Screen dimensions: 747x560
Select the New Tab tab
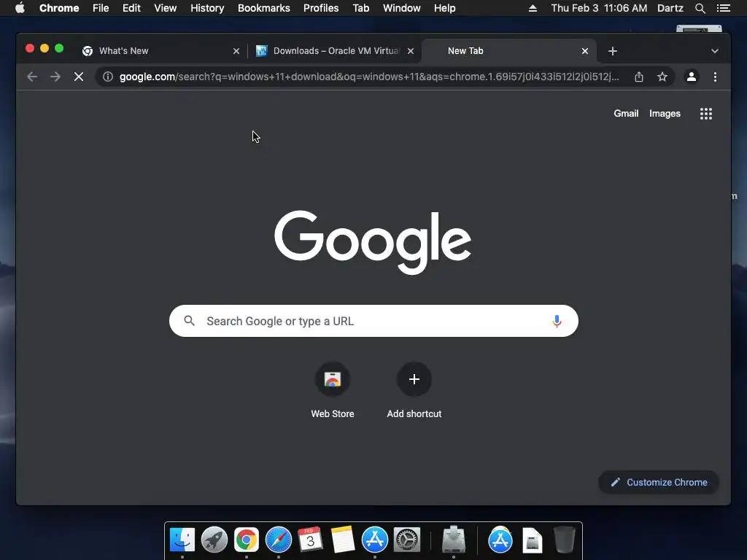pos(508,51)
